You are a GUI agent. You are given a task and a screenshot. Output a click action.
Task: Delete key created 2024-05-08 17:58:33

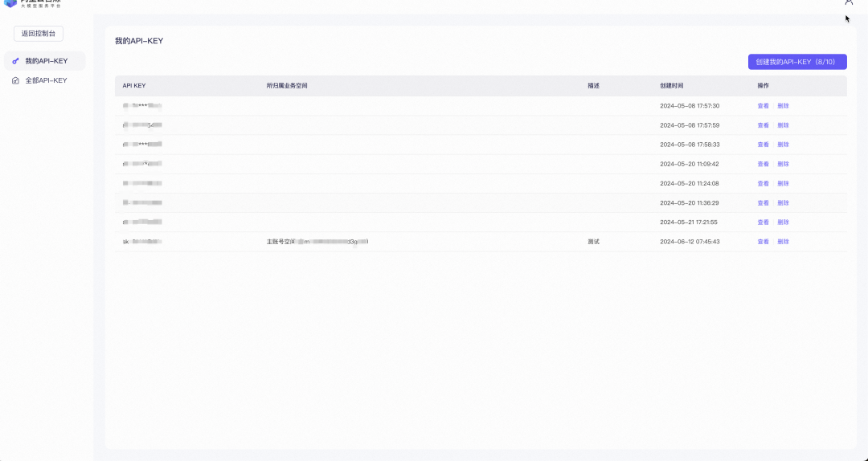click(783, 145)
